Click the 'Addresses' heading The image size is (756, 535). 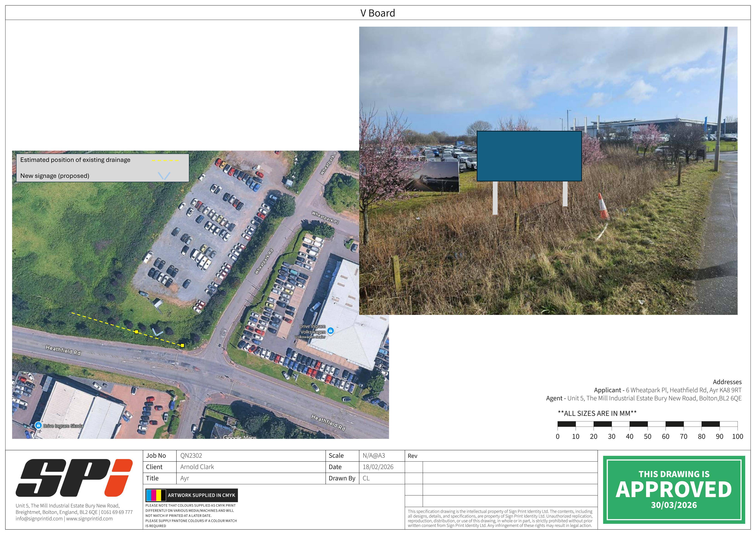727,382
